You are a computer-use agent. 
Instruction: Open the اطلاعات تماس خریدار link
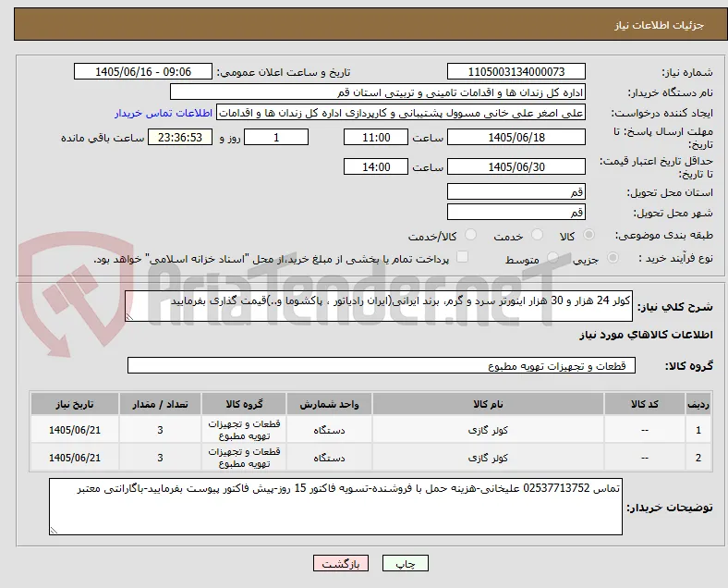pos(164,114)
